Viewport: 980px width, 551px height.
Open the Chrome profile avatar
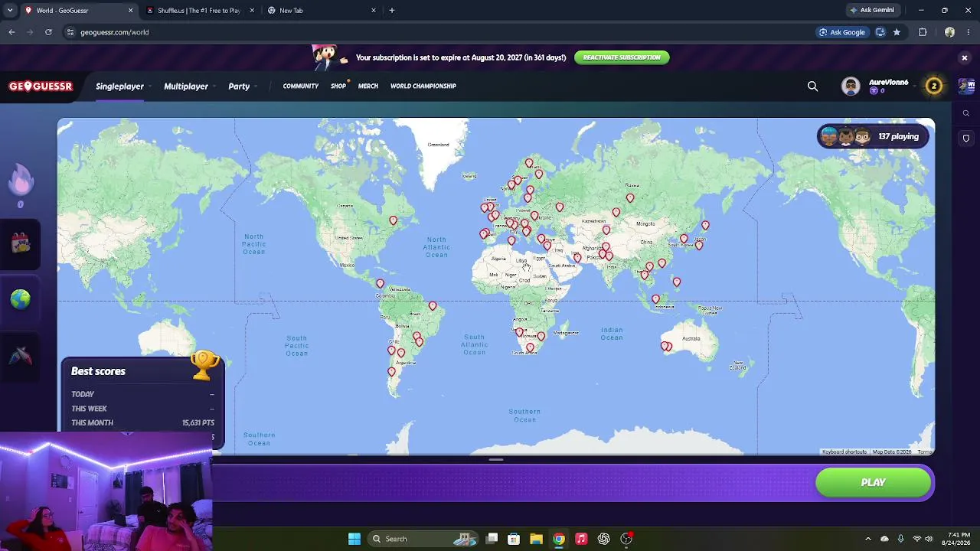949,32
